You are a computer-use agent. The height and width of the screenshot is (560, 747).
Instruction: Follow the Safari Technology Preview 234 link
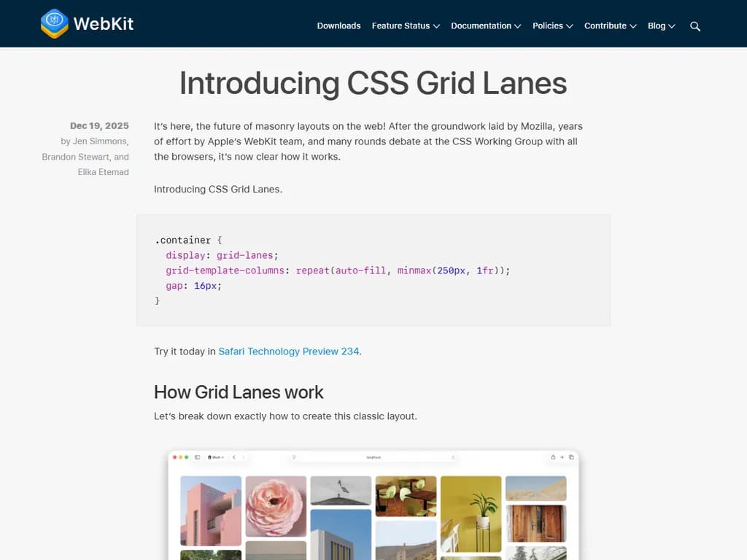[x=288, y=351]
